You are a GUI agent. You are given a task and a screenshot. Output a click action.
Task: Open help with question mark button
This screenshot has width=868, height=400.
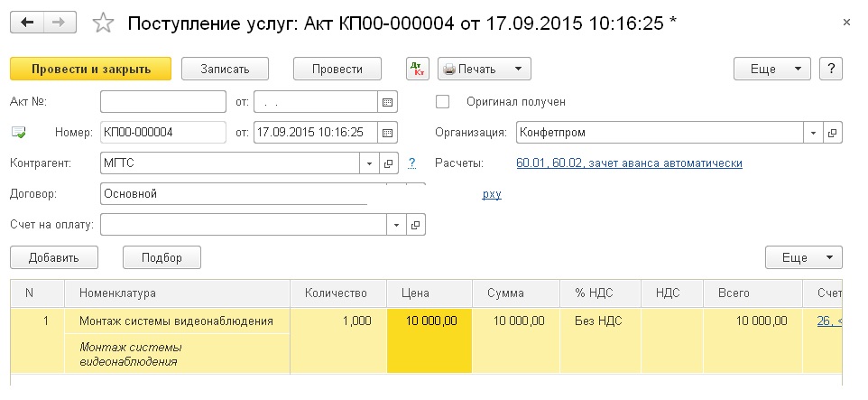coord(831,70)
